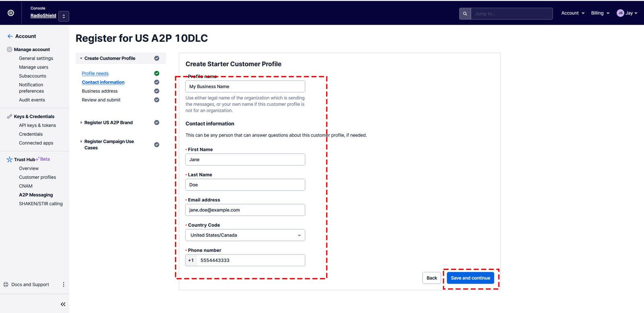Click the Profile name input field
This screenshot has width=644, height=313.
(x=245, y=87)
